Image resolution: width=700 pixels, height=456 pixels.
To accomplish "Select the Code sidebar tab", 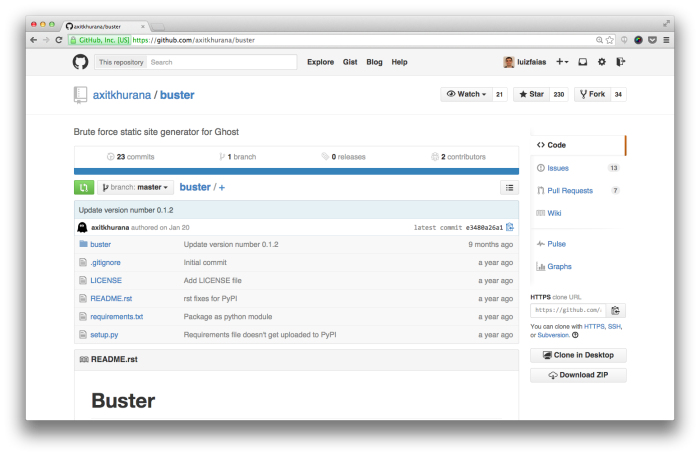I will [578, 145].
